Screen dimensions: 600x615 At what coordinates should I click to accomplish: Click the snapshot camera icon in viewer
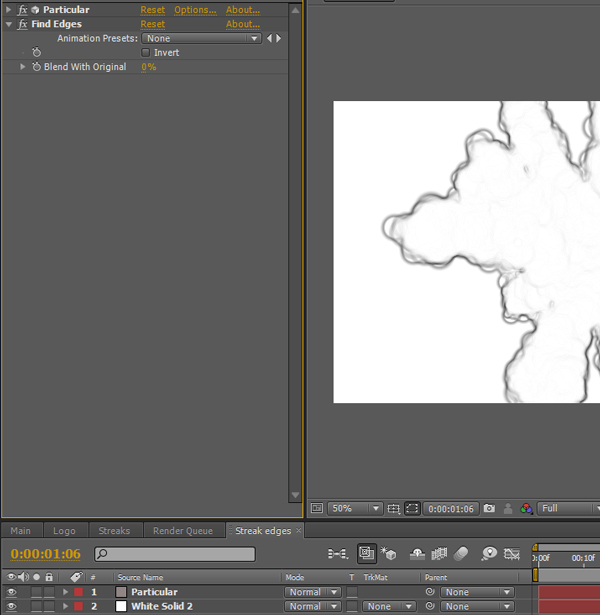click(489, 508)
